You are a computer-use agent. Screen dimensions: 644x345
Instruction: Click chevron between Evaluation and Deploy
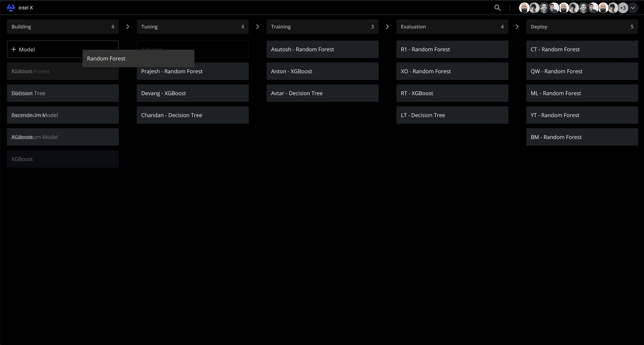click(x=517, y=27)
